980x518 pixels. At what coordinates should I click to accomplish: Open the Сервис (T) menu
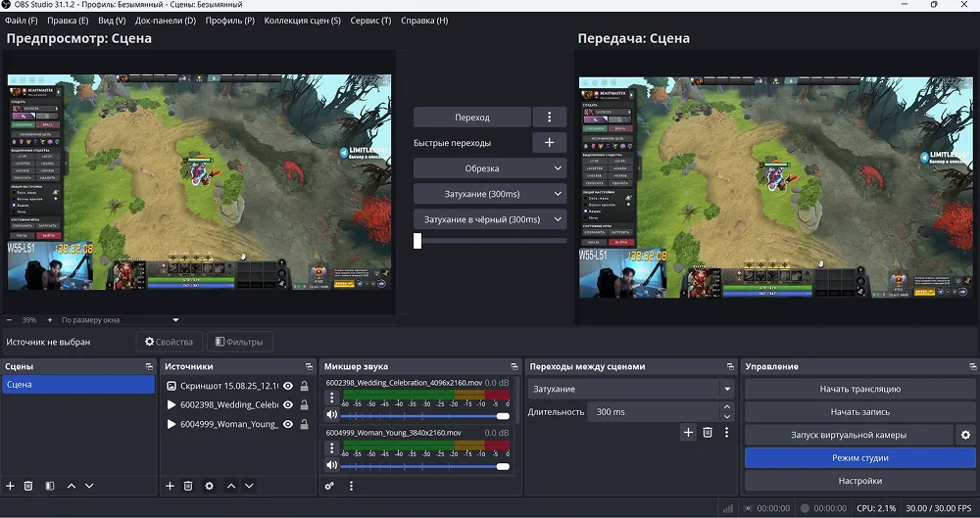coord(370,21)
